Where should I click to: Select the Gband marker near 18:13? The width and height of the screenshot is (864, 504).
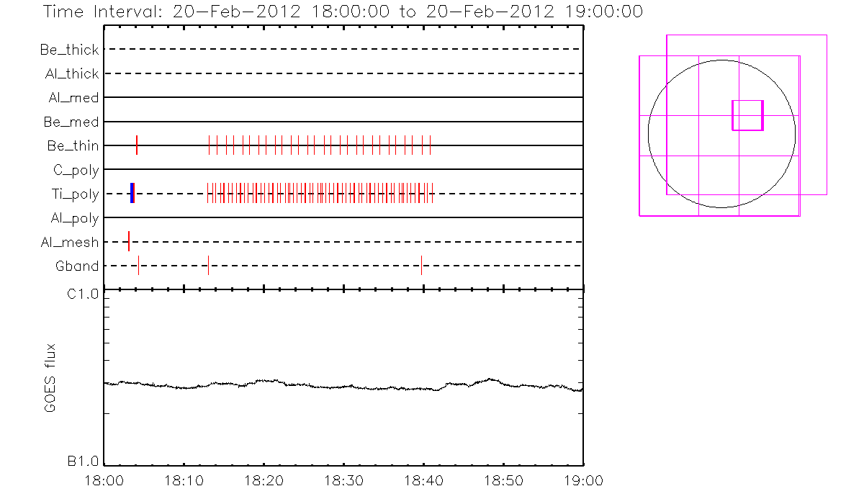(x=208, y=266)
